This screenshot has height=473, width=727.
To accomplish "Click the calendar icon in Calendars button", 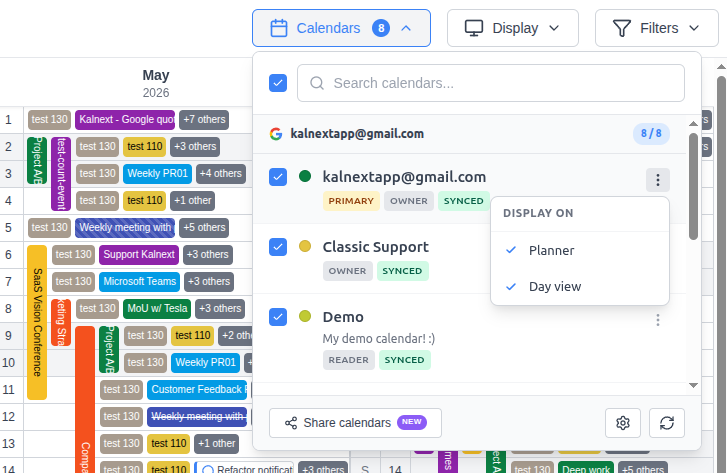I will click(279, 28).
